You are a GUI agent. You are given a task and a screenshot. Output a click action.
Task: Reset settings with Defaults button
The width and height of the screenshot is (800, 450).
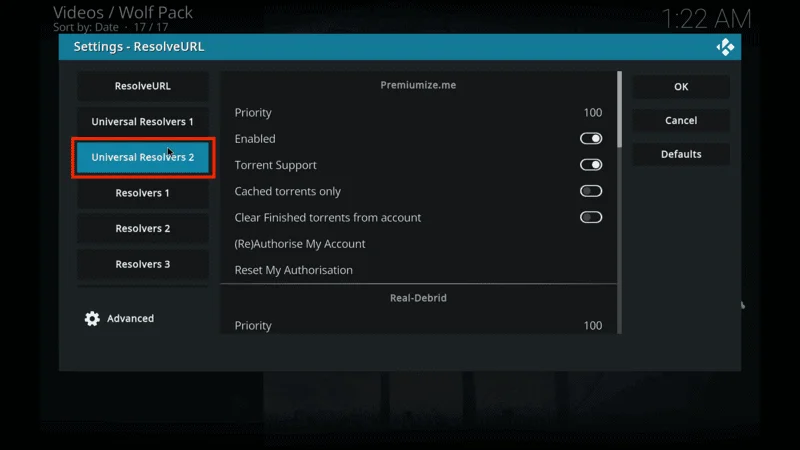pos(680,154)
